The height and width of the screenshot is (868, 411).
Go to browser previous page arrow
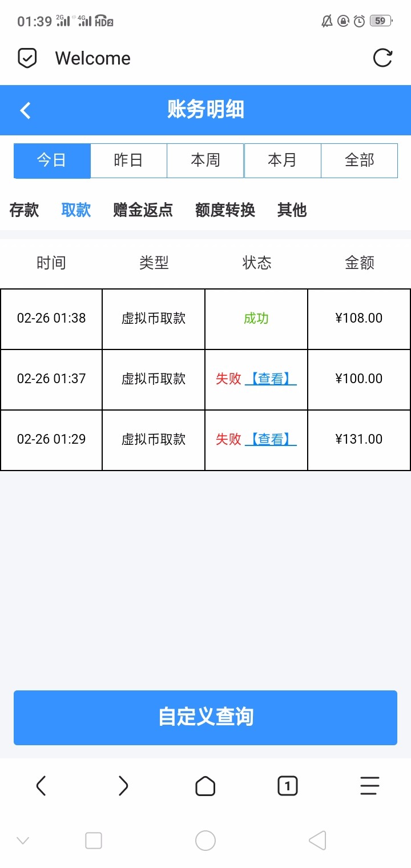click(41, 786)
